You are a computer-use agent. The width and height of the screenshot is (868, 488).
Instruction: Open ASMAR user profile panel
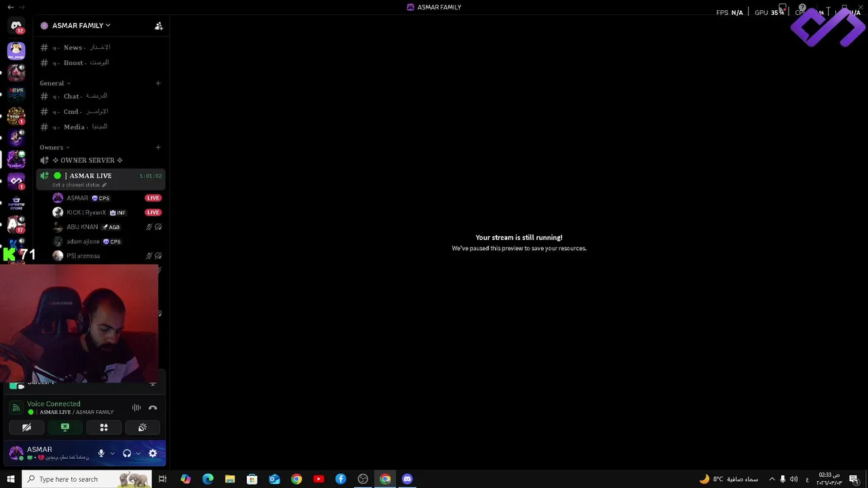coord(49,453)
